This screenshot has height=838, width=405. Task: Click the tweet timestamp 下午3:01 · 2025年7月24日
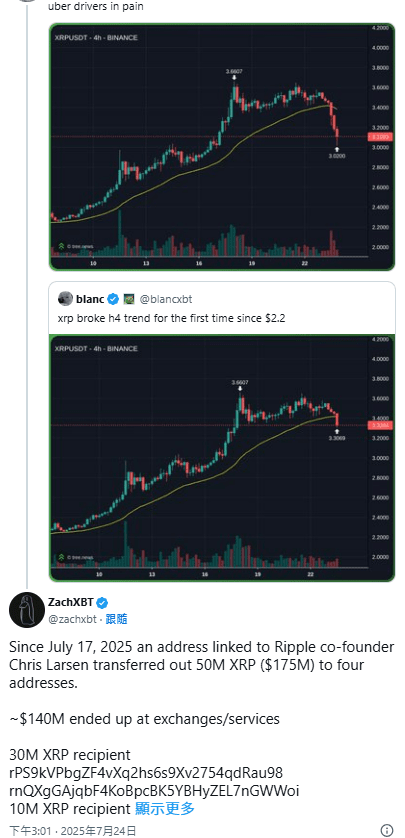pos(73,831)
